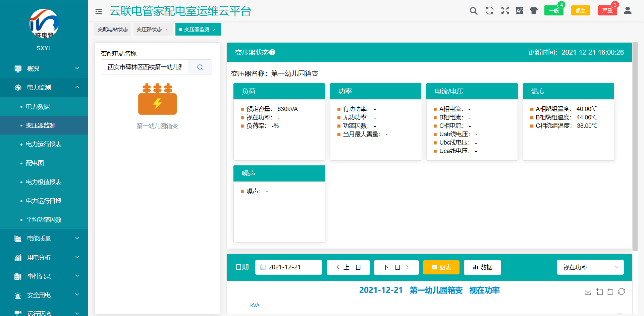The image size is (644, 316).
Task: Open the theme/skin selector
Action: pos(534,10)
